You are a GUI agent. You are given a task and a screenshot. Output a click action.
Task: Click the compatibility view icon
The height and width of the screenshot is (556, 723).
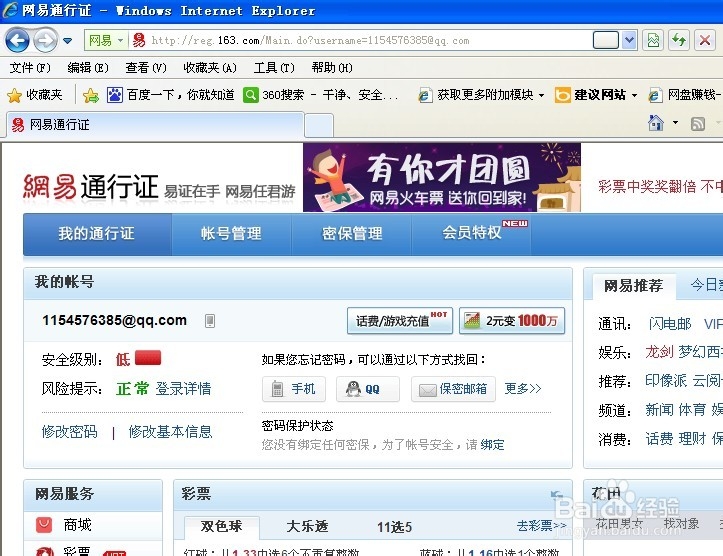click(653, 41)
